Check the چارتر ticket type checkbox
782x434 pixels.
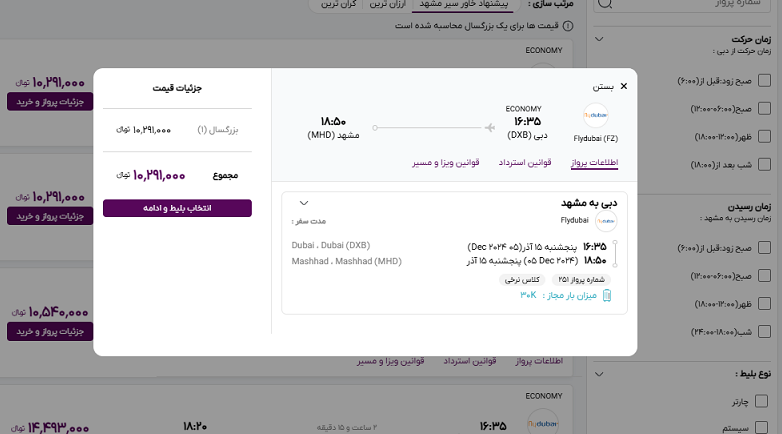(x=761, y=401)
